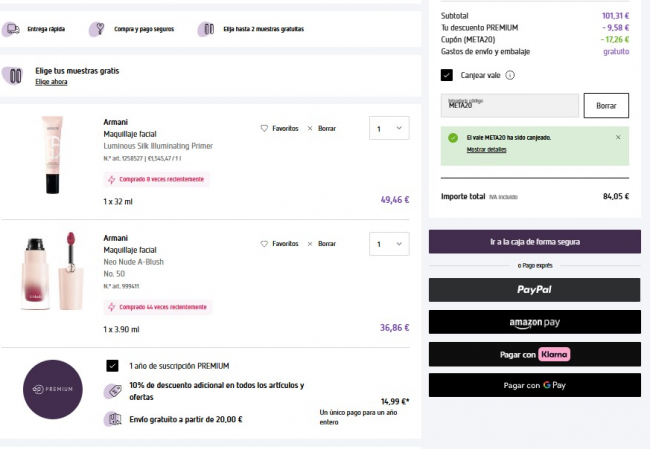This screenshot has width=650, height=449.
Task: Pay with the PayPal express button
Action: point(534,290)
